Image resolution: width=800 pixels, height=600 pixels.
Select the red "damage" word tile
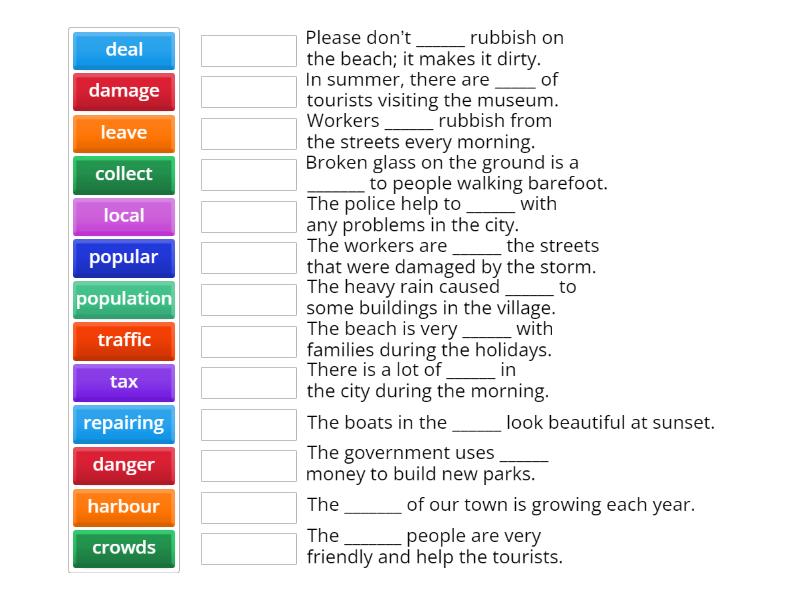(x=124, y=91)
